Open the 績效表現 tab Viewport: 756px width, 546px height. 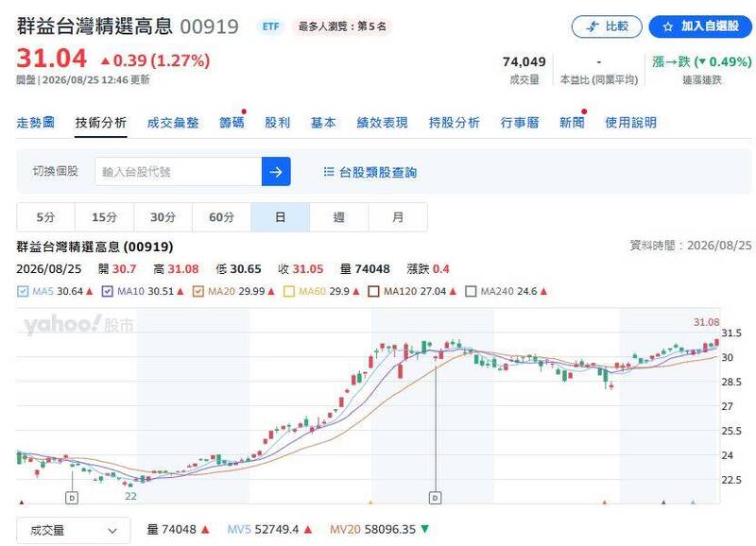coord(383,123)
